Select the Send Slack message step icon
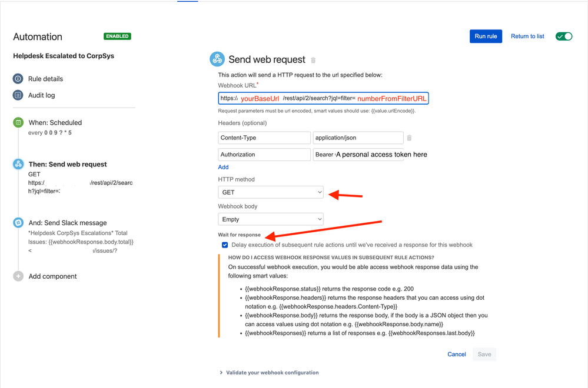This screenshot has height=388, width=588. [x=18, y=223]
